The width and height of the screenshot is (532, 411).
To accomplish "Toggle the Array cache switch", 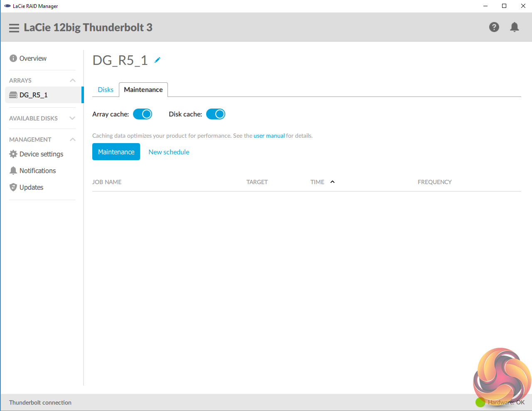I will pos(143,114).
